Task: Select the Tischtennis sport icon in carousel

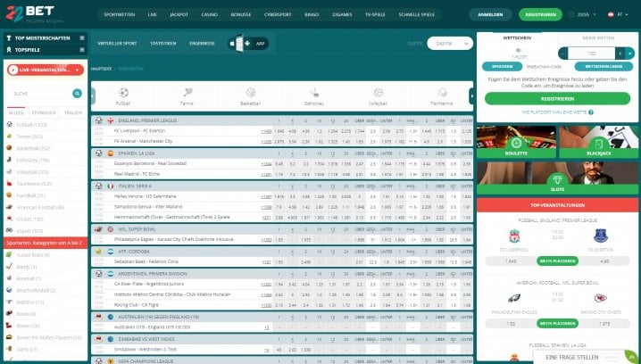Action: coord(442,93)
